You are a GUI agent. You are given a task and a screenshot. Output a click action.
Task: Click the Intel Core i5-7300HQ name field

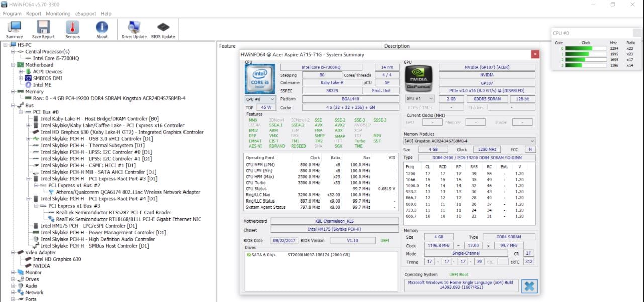(x=321, y=67)
